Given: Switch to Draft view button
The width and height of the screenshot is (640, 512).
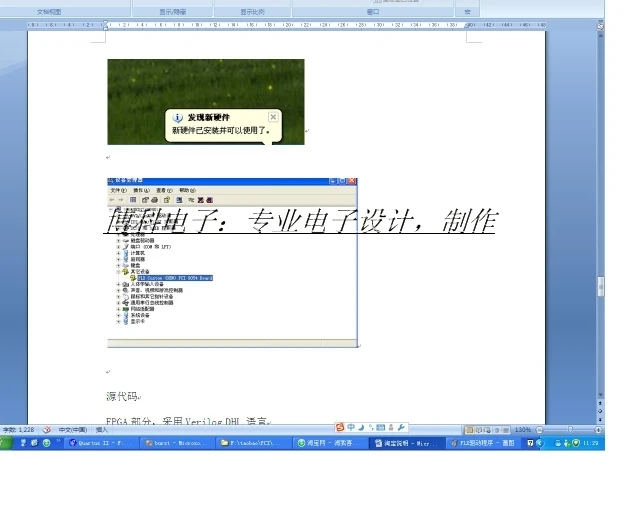Looking at the screenshot, I should tap(506, 430).
